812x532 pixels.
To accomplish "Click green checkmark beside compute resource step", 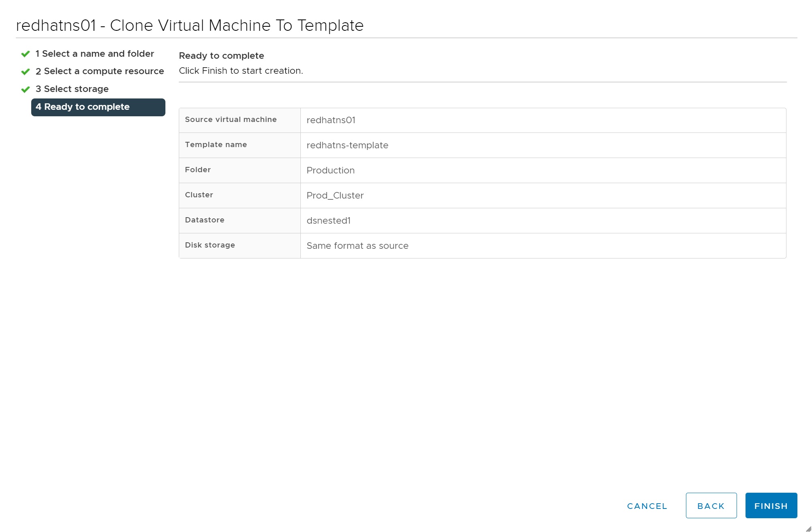I will click(x=26, y=72).
